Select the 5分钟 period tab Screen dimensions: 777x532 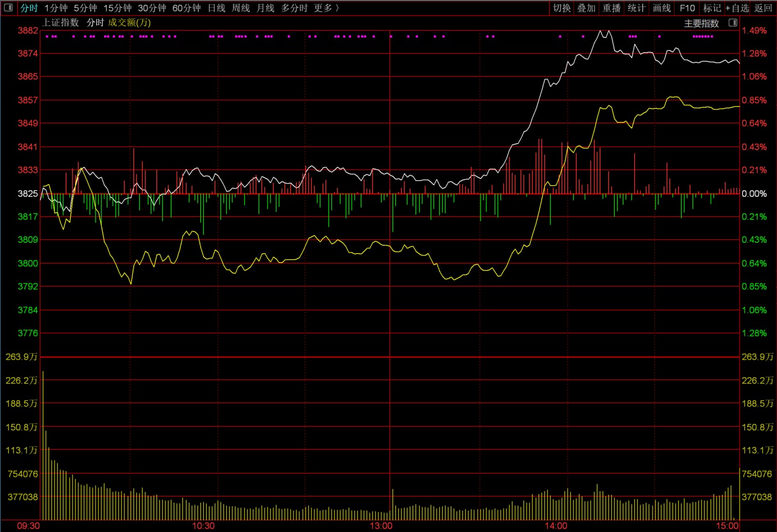[85, 8]
